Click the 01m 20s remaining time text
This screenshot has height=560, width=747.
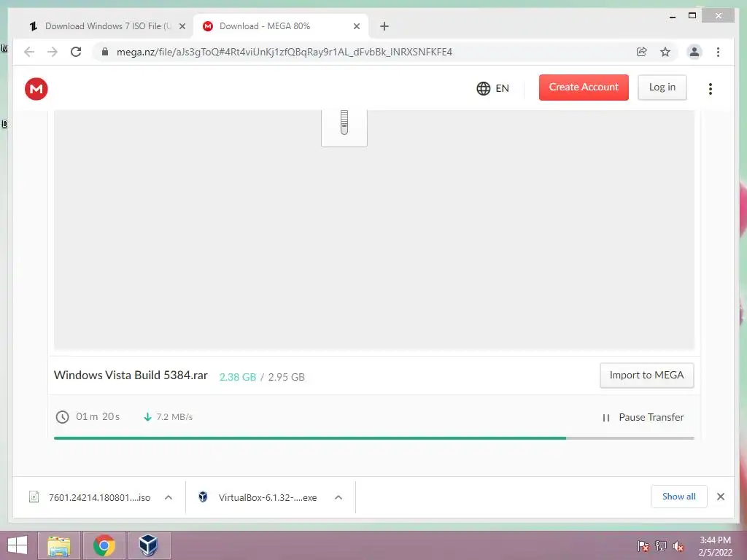98,416
